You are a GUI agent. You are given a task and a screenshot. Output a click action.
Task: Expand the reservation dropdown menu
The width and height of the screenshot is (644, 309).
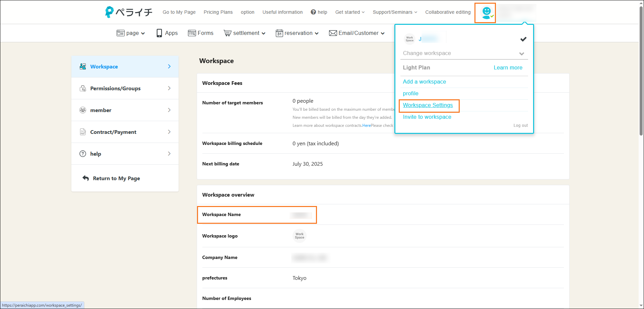(x=297, y=33)
